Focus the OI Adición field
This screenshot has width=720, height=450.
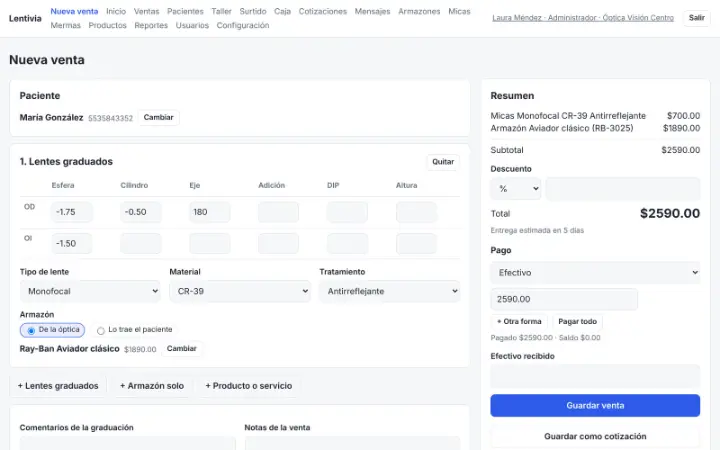[x=278, y=243]
